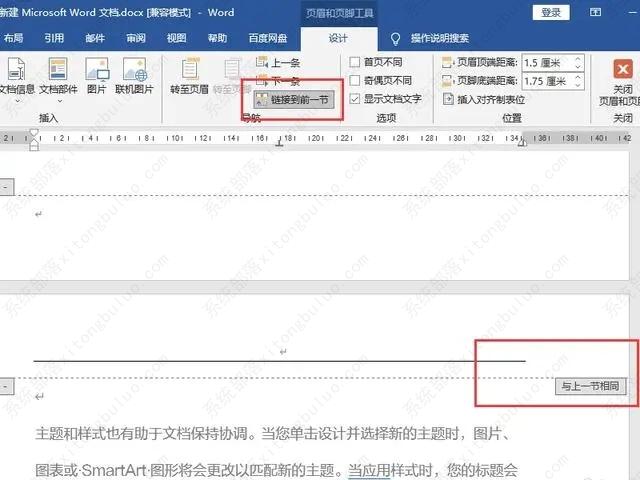This screenshot has height=480, width=640.
Task: Open the Layout (布局) tab
Action: (13, 38)
